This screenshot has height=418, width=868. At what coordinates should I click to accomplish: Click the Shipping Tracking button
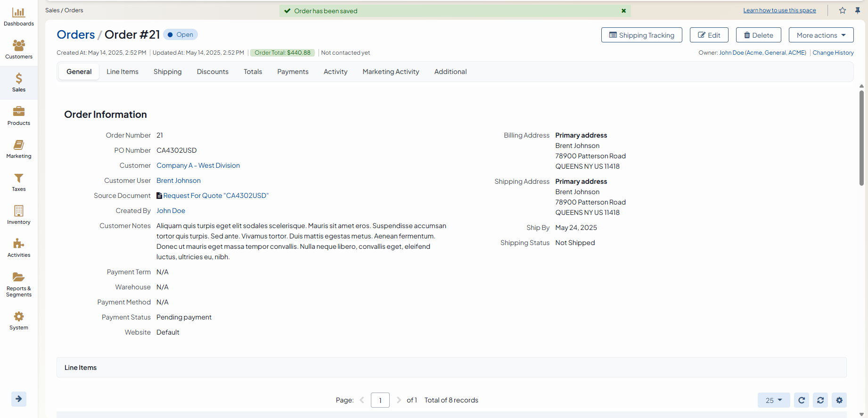(x=641, y=35)
